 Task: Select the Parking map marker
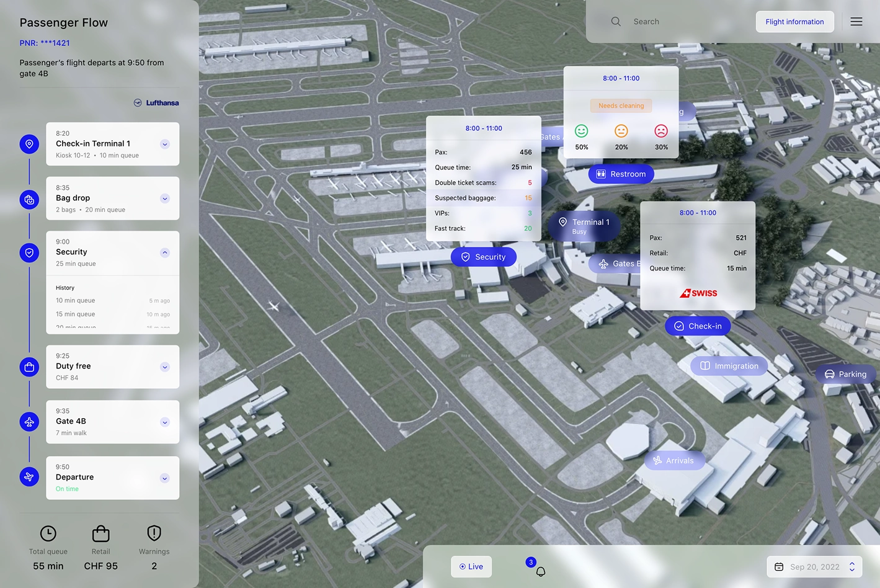[846, 374]
